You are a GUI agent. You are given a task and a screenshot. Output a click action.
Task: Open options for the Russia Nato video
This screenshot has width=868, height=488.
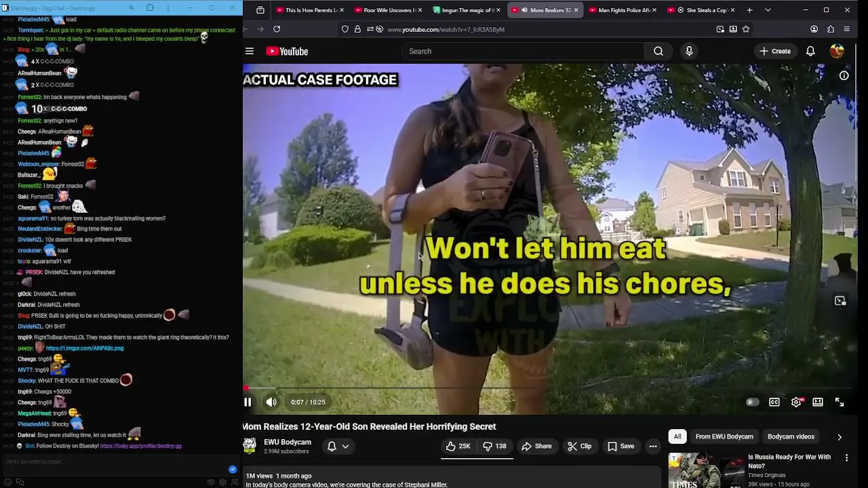846,458
